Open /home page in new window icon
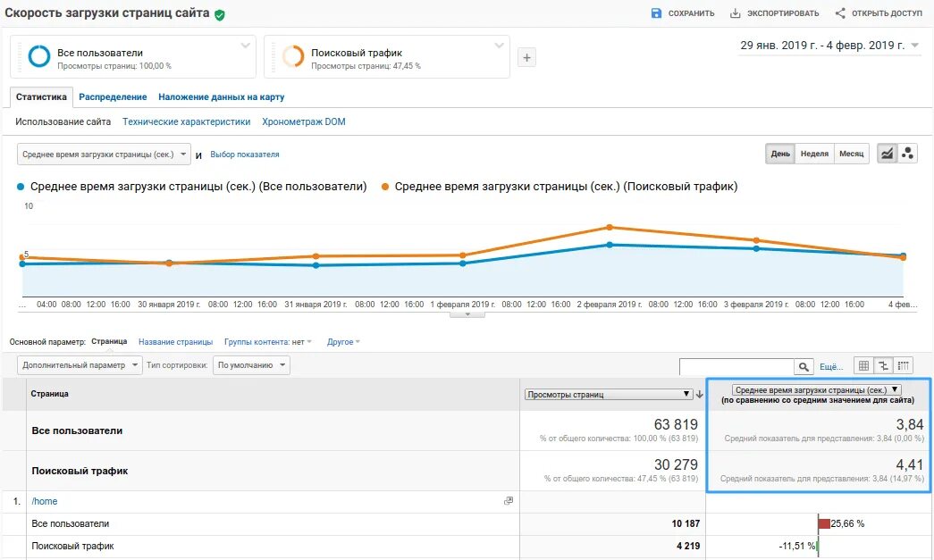The width and height of the screenshot is (934, 560). coord(508,501)
